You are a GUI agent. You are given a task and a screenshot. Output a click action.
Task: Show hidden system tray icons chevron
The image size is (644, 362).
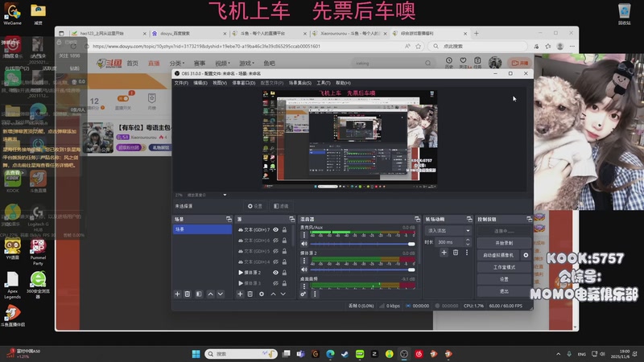(558, 354)
